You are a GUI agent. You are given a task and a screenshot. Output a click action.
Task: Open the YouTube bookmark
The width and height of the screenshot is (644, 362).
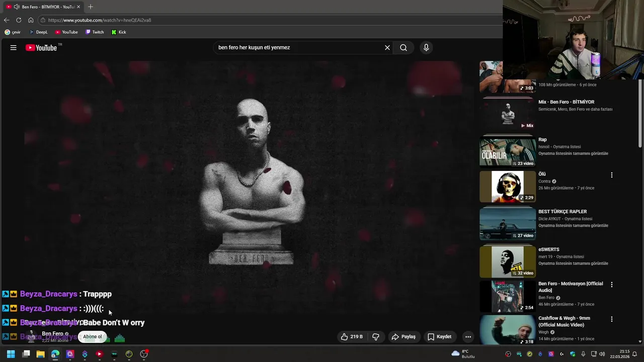pos(66,32)
